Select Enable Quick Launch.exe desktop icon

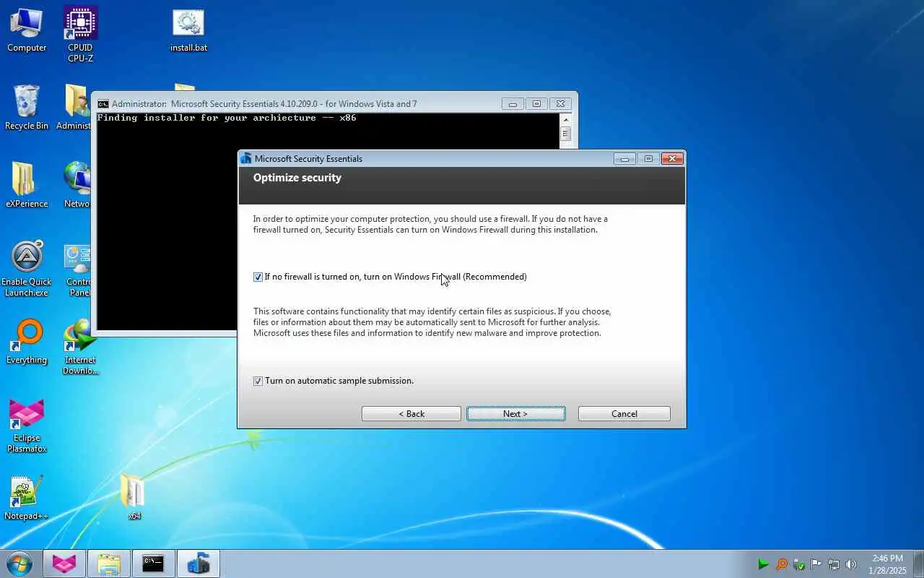(x=27, y=269)
